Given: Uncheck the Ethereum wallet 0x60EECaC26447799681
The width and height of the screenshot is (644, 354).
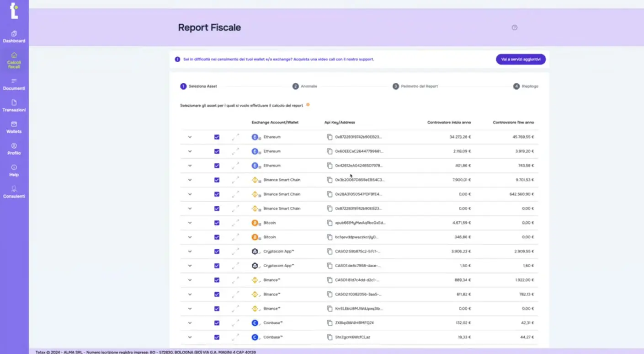Looking at the screenshot, I should 217,151.
